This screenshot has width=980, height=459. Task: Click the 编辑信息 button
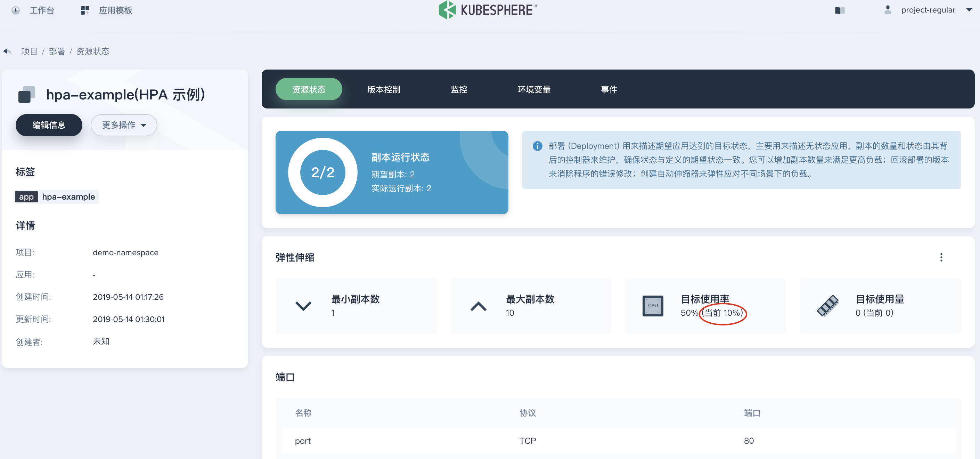49,125
